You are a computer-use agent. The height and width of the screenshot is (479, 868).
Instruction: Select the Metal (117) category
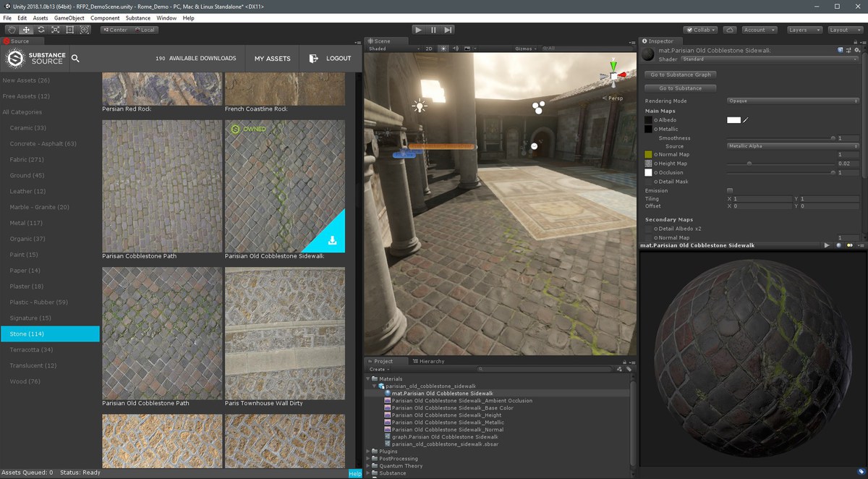pos(26,223)
